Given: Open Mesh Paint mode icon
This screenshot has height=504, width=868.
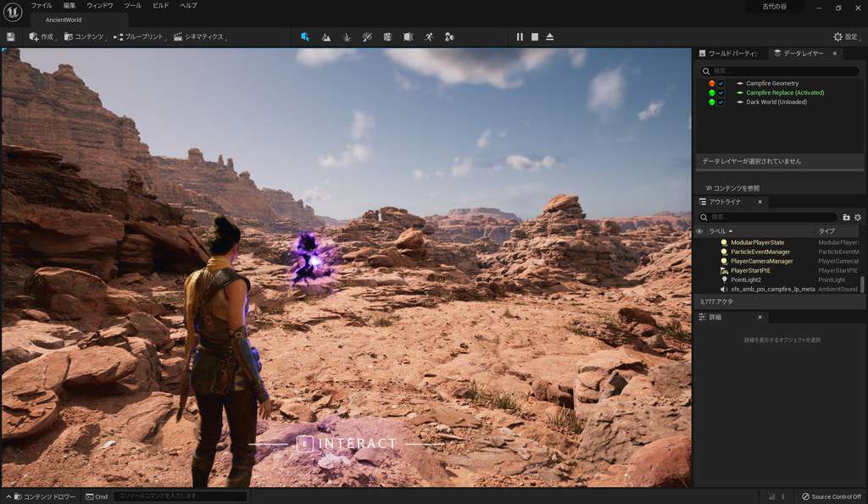Looking at the screenshot, I should point(367,37).
